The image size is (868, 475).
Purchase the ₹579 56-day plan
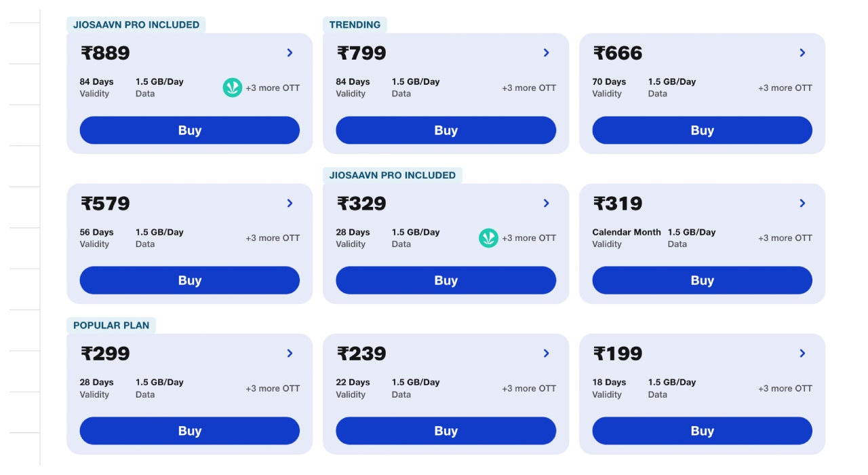[190, 280]
